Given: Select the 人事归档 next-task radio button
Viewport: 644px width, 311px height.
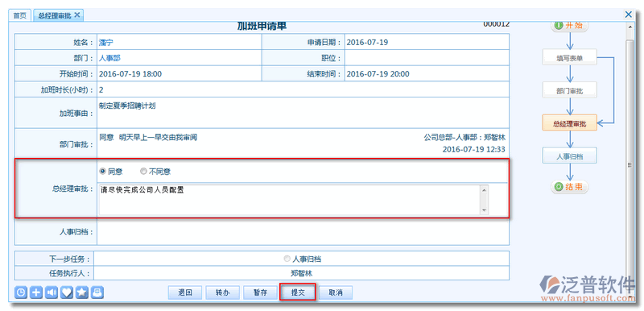Looking at the screenshot, I should point(287,259).
